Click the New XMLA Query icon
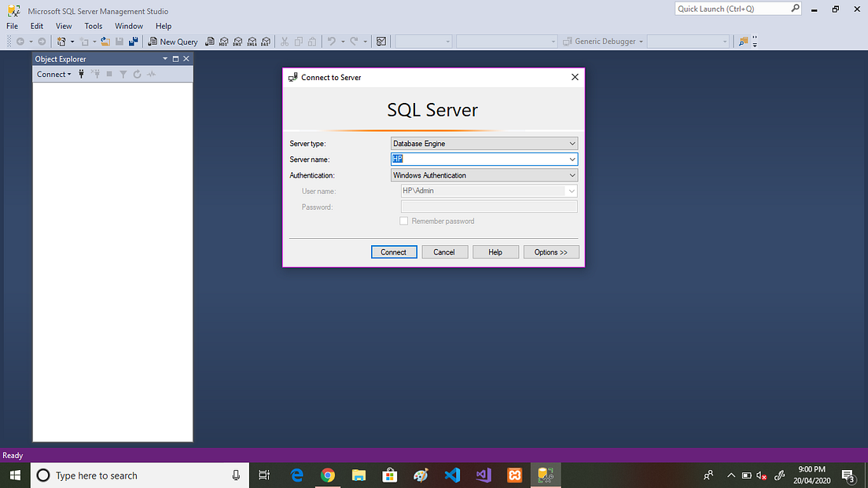 pyautogui.click(x=252, y=41)
